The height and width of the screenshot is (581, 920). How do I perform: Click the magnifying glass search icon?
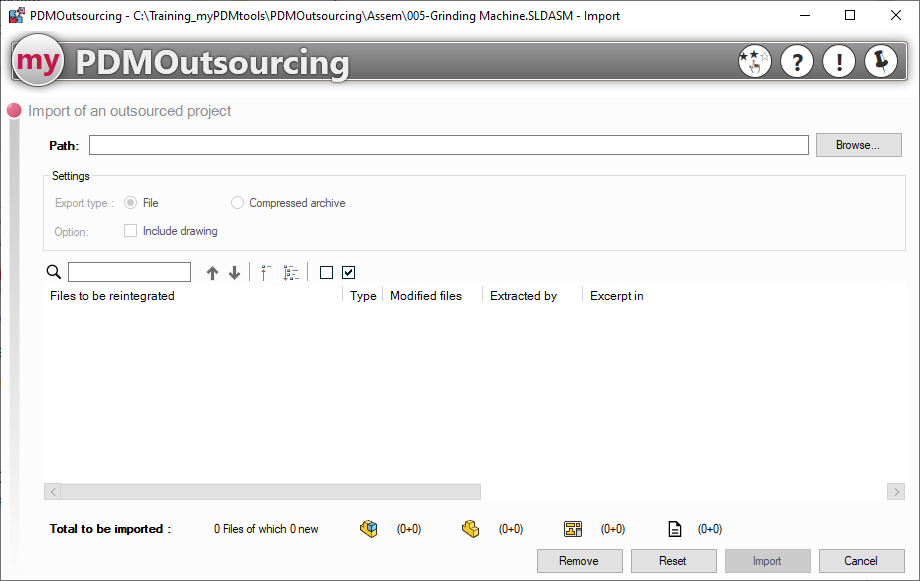click(x=54, y=273)
